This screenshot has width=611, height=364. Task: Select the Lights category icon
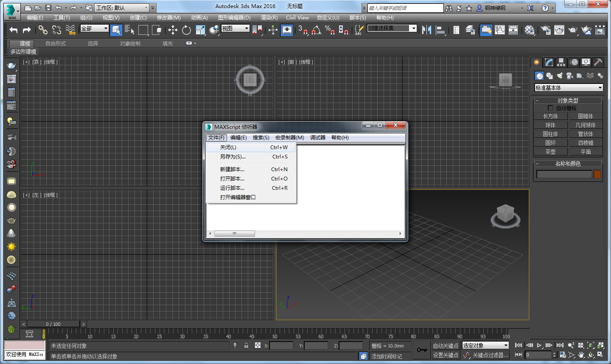pyautogui.click(x=560, y=76)
